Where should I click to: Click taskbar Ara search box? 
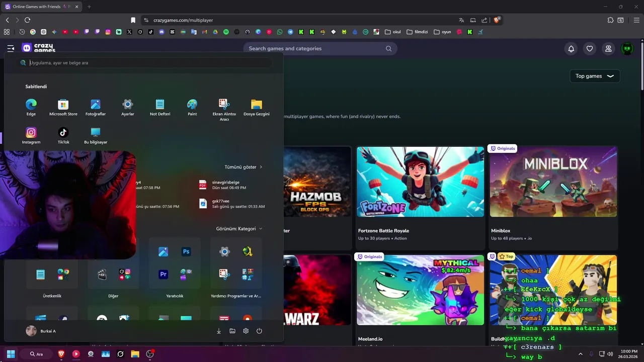[x=36, y=354]
